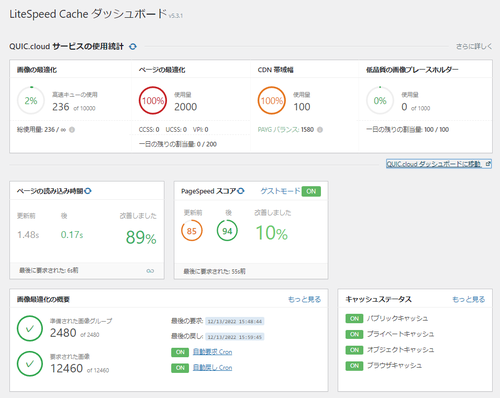Image resolution: width=500 pixels, height=398 pixels.
Task: Refresh PageSpeed スコア data
Action: (x=241, y=191)
